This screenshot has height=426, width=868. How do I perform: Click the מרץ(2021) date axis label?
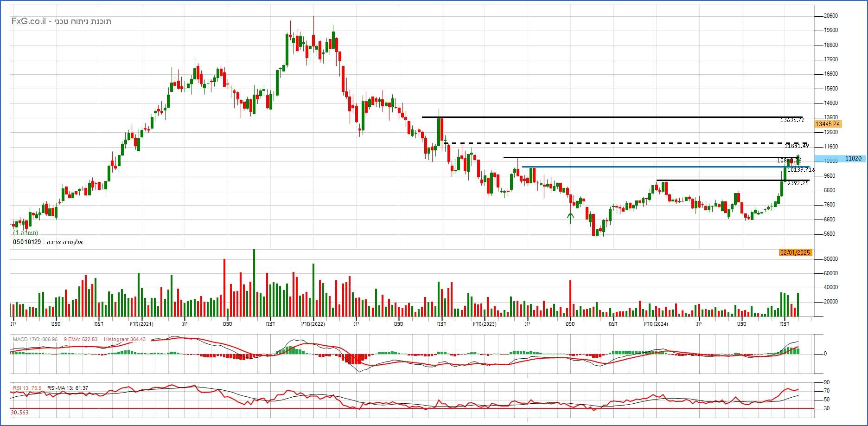[141, 324]
